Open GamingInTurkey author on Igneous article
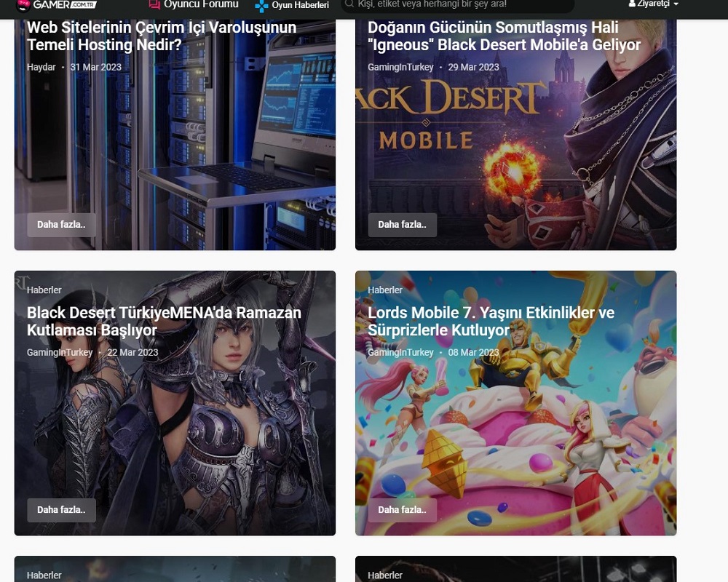This screenshot has height=582, width=728. click(x=400, y=68)
